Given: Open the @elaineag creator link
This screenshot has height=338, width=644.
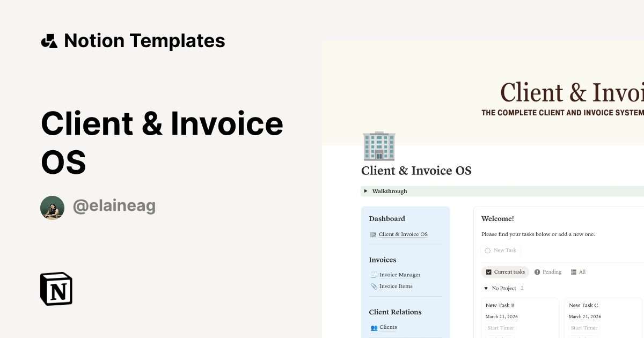Looking at the screenshot, I should pyautogui.click(x=114, y=207).
